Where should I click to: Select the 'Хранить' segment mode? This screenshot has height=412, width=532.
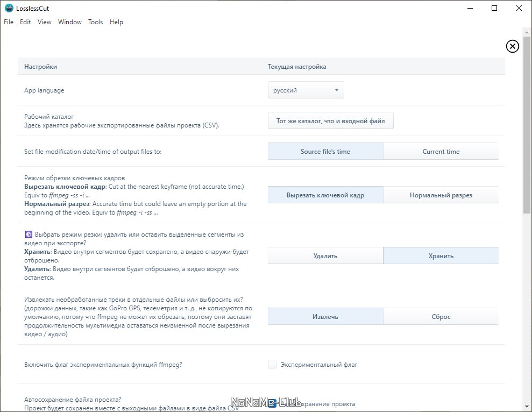[441, 255]
